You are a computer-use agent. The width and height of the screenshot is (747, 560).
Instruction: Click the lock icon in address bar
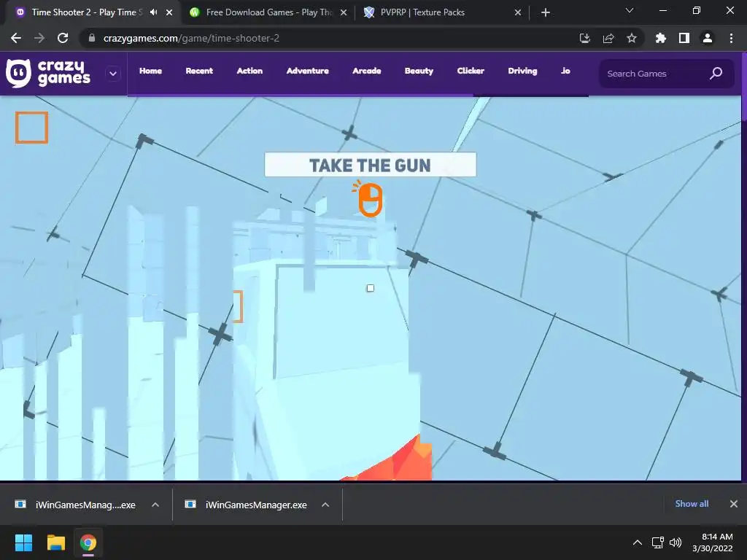point(91,38)
